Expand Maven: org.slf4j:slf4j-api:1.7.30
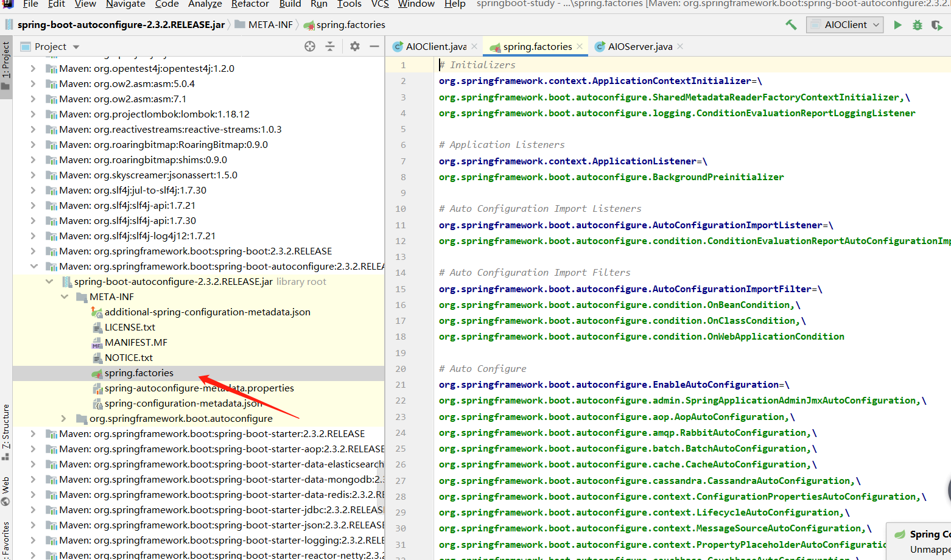Image resolution: width=951 pixels, height=560 pixels. [x=33, y=221]
